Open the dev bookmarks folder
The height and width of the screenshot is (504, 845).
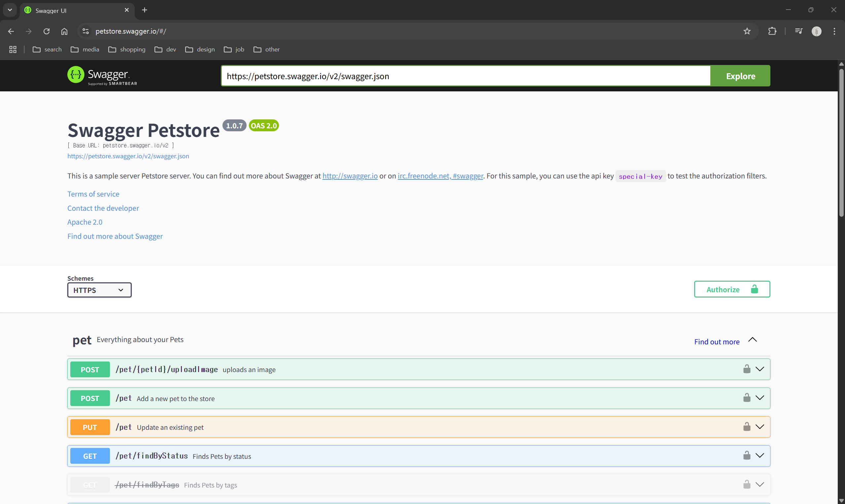coord(165,49)
